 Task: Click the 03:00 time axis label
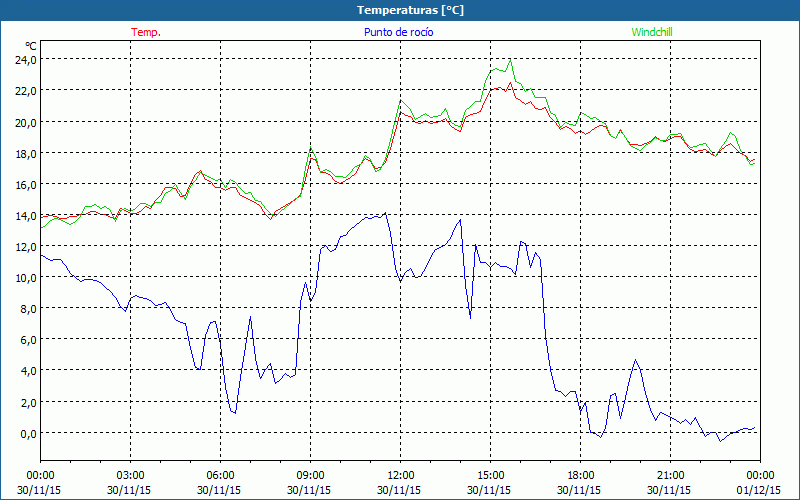[131, 476]
